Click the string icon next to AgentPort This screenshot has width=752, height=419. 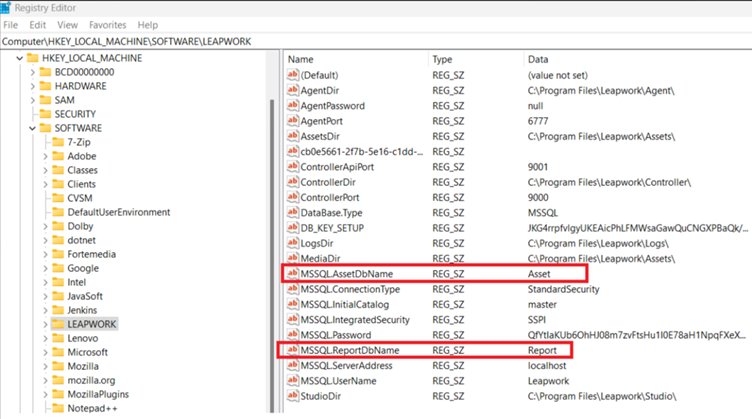293,120
